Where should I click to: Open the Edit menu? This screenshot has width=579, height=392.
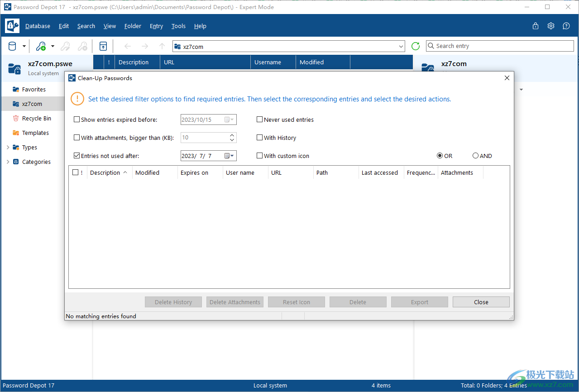(x=64, y=26)
